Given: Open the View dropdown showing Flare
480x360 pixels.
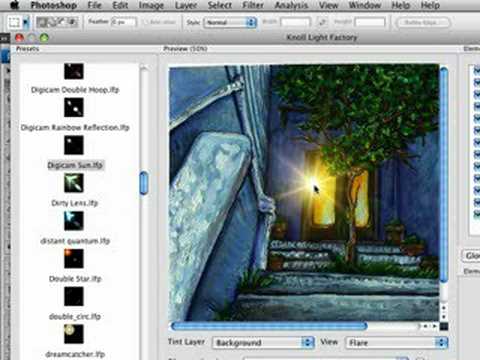Looking at the screenshot, I should point(397,342).
